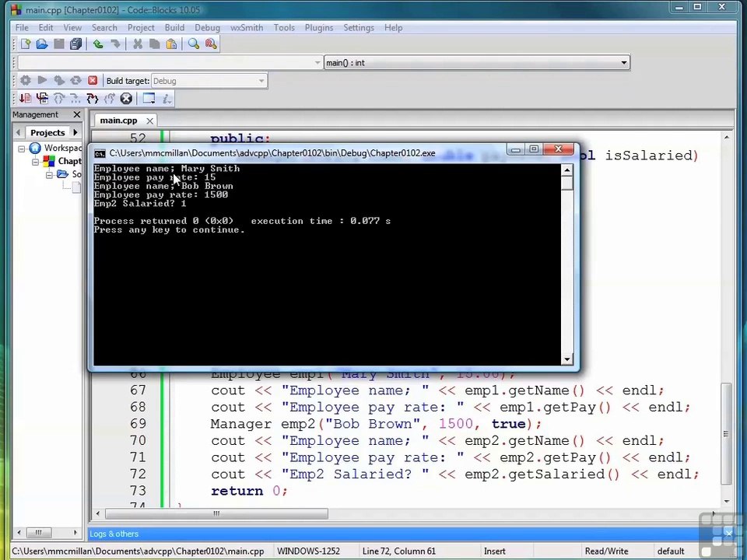Open the Search menu
Viewport: 747px width, 560px height.
104,28
